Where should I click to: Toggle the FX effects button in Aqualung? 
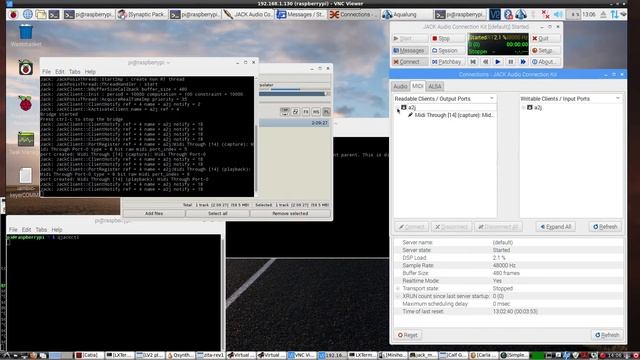click(x=306, y=112)
